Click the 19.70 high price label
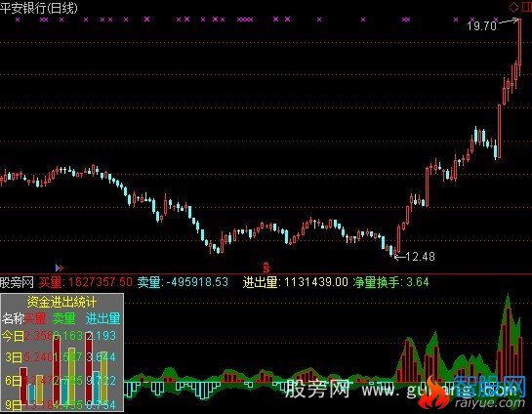Image resolution: width=532 pixels, height=414 pixels. coord(482,25)
